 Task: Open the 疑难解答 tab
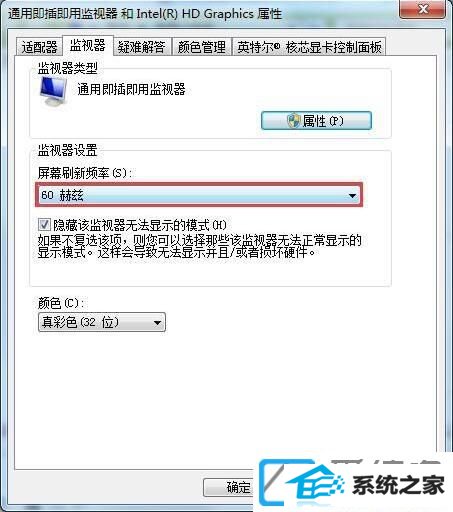pos(141,47)
